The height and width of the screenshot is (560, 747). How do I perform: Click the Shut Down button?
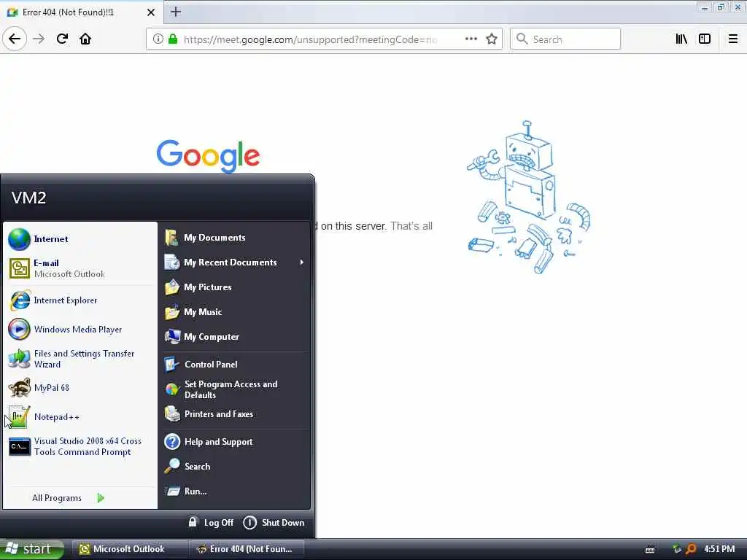pos(274,522)
